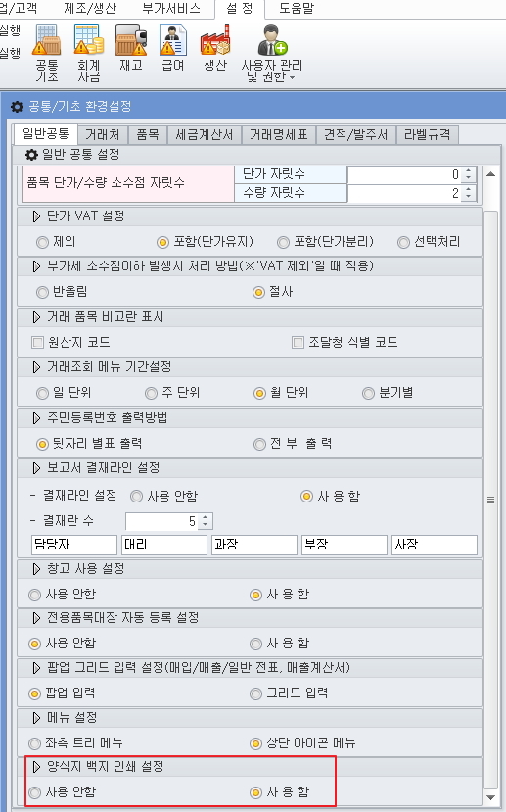Viewport: 506px width, 812px height.
Task: Click the 과장 approval name field
Action: pyautogui.click(x=254, y=545)
